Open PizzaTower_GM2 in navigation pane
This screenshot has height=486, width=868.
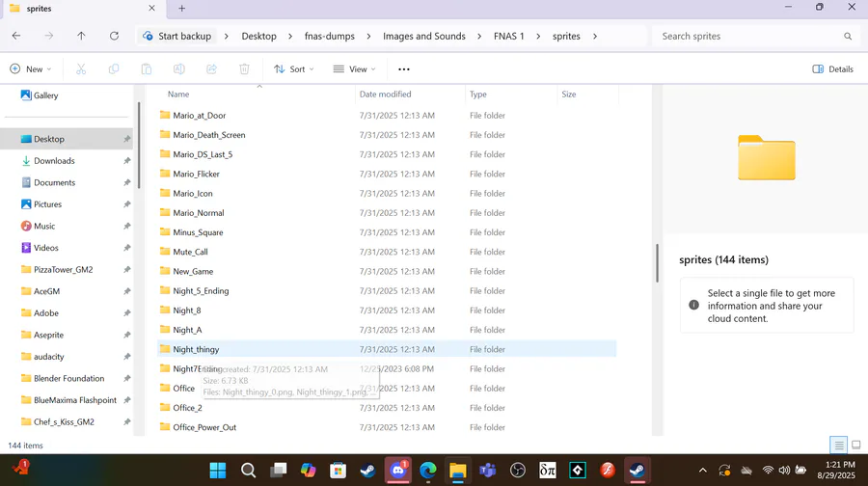click(x=63, y=270)
